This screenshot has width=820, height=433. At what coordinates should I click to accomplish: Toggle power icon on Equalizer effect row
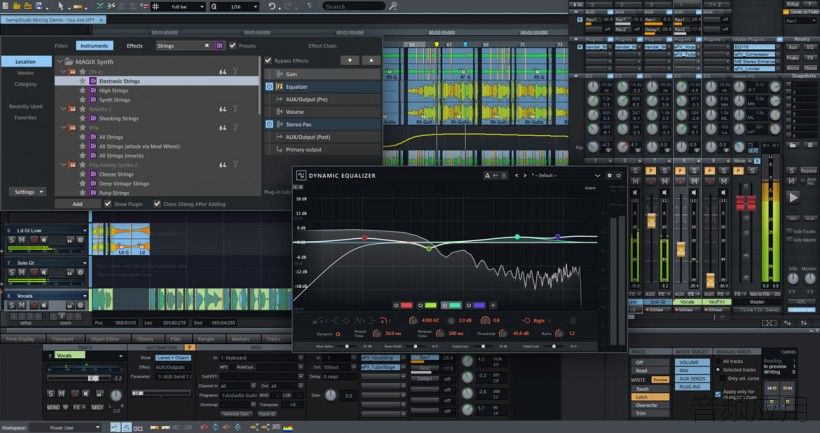[269, 87]
